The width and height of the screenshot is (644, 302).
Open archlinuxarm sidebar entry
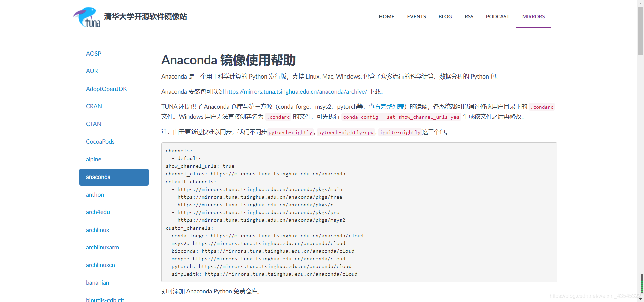click(102, 247)
